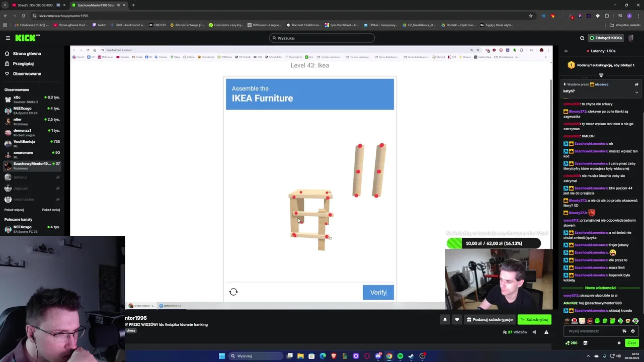Open File Explorer from taskbar
This screenshot has width=644, height=362.
(300, 356)
